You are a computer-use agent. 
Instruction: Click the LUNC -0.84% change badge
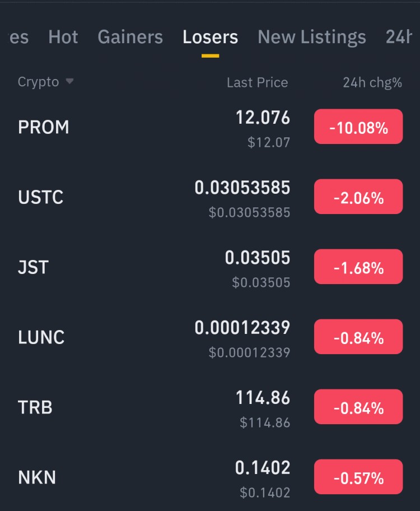click(358, 337)
